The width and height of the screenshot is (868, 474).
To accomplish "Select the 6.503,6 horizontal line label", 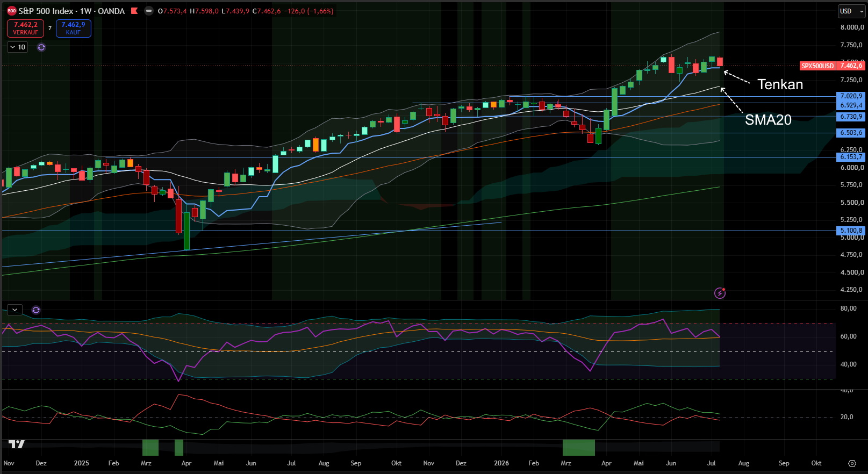I will (851, 133).
